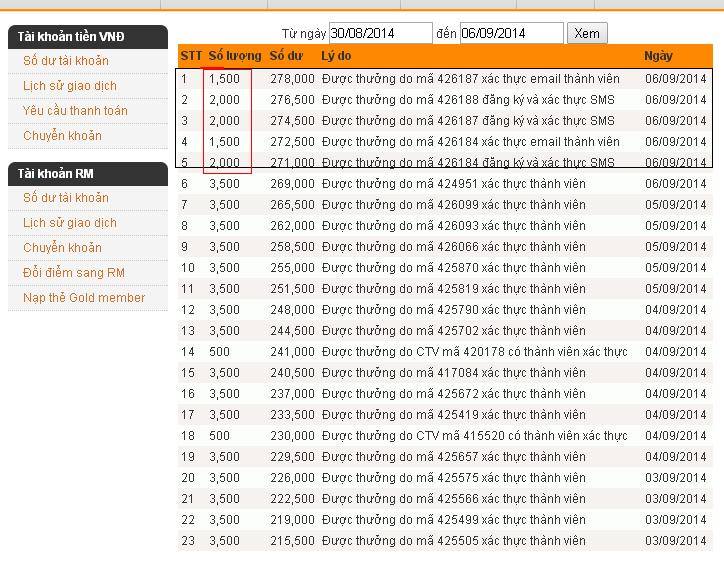The image size is (724, 562).
Task: Click the Số lượng column header
Action: [x=234, y=56]
